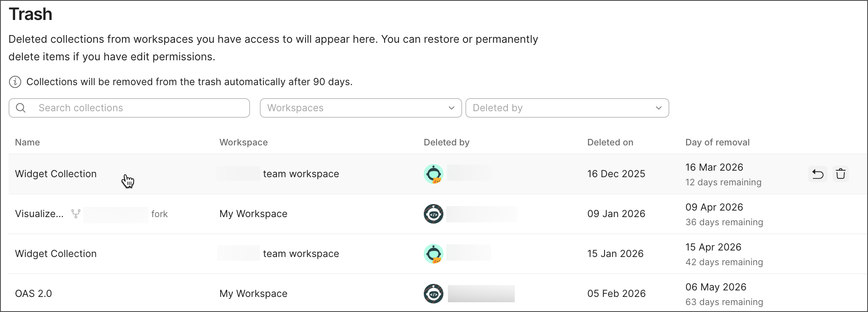The height and width of the screenshot is (312, 868).
Task: Restore the first Widget Collection
Action: click(817, 174)
